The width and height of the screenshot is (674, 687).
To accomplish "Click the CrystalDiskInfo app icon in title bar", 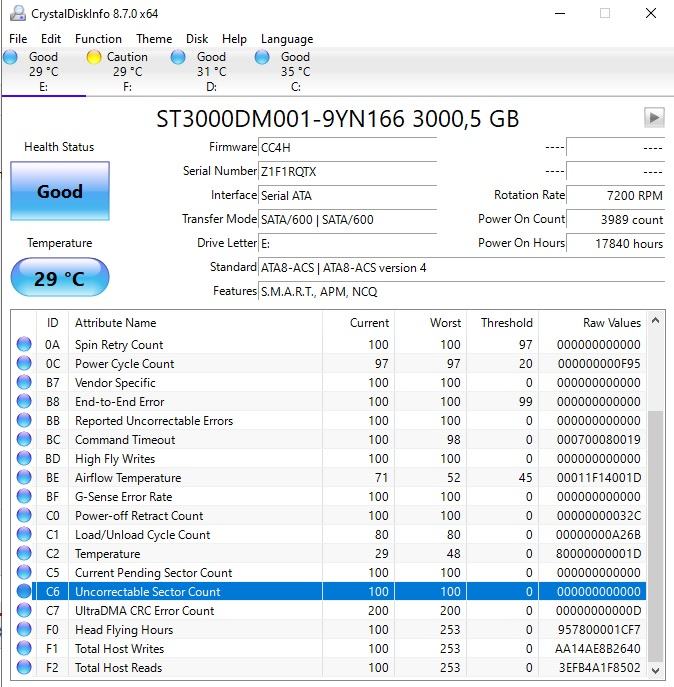I will (x=18, y=14).
